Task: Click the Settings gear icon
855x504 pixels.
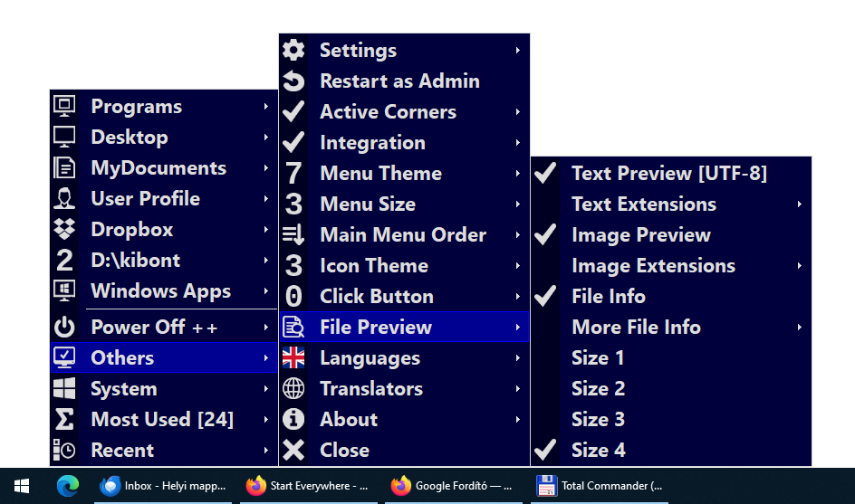Action: (293, 51)
